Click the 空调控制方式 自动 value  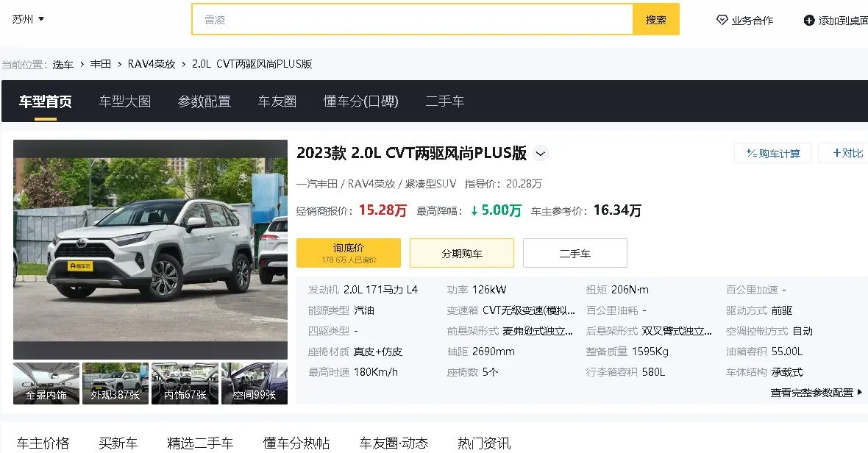click(x=803, y=331)
